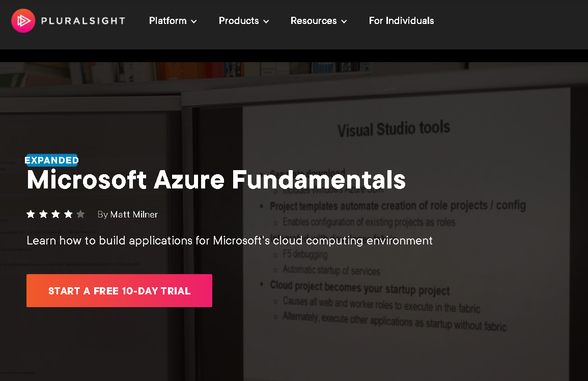Expand the Platform chevron arrow
Screen dimensions: 588x381
click(194, 22)
